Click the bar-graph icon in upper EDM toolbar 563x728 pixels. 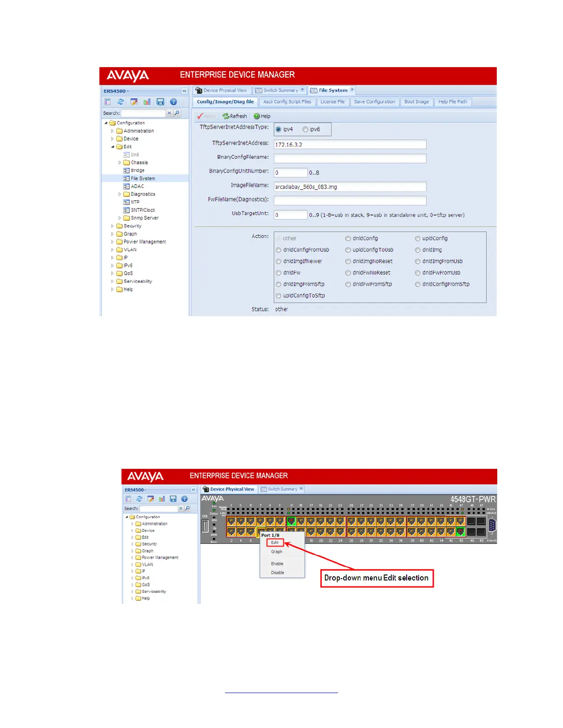click(x=147, y=102)
